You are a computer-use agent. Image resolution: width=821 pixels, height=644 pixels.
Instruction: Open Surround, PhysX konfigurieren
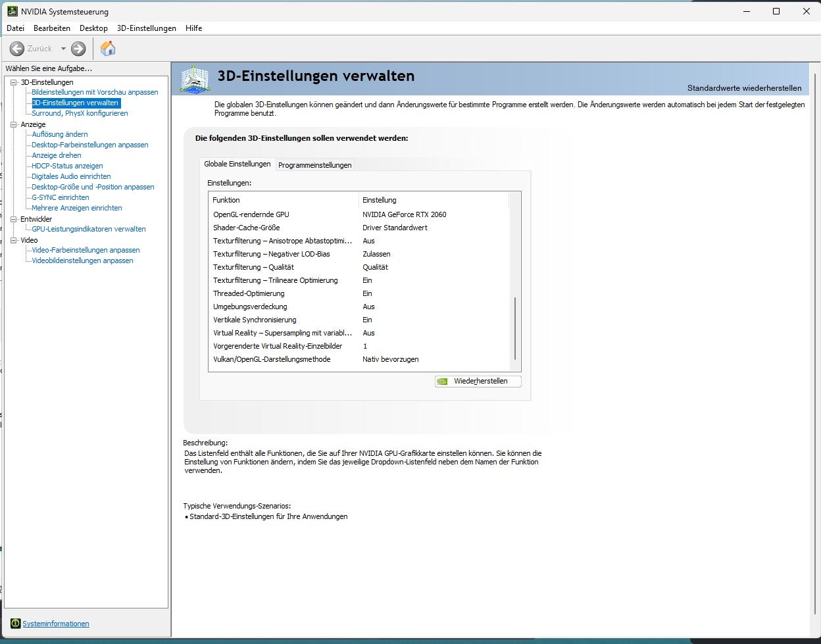pyautogui.click(x=80, y=113)
